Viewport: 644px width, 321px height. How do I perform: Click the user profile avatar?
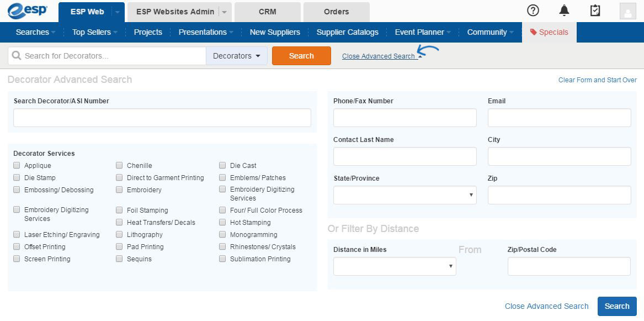coord(627,11)
